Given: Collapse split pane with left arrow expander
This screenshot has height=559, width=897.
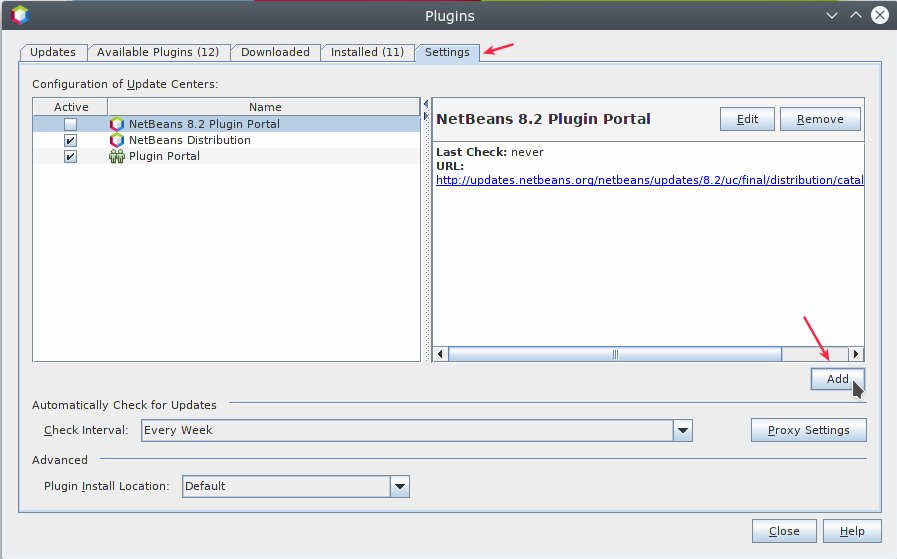Looking at the screenshot, I should 426,104.
